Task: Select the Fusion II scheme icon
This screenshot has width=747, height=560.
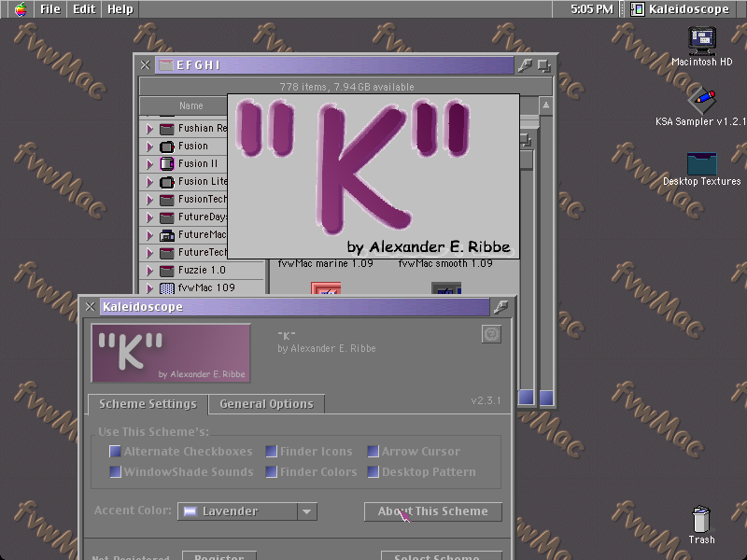Action: point(167,164)
